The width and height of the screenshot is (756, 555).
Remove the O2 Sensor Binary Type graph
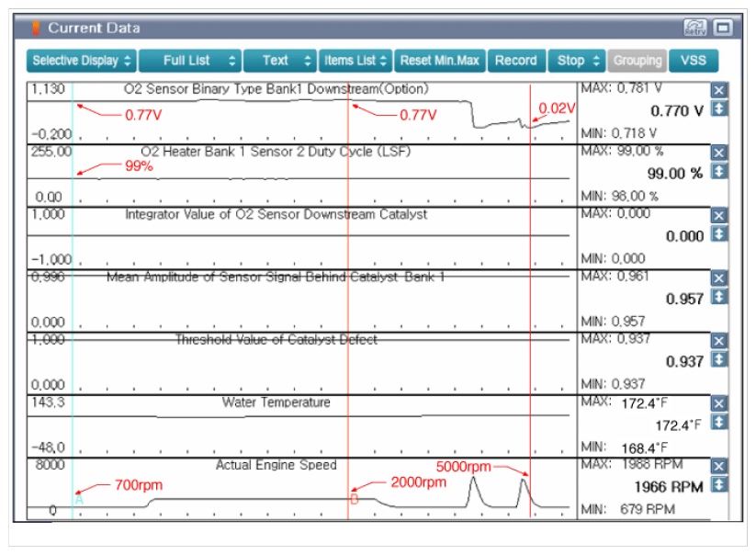tap(719, 90)
